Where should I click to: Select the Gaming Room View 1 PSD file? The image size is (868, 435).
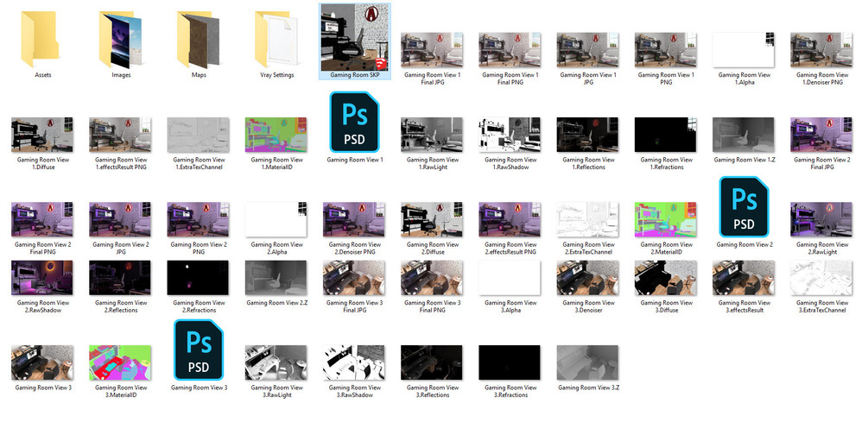click(x=355, y=123)
